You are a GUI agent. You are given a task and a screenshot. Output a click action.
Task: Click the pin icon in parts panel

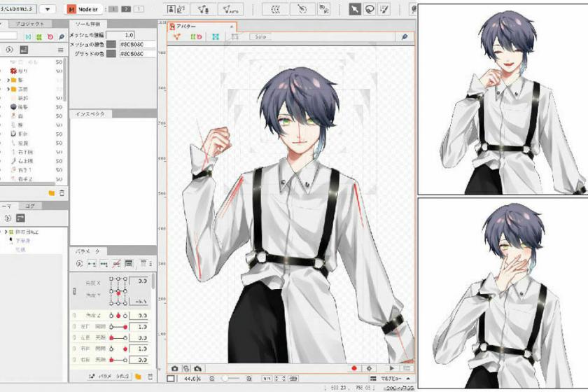tap(62, 37)
